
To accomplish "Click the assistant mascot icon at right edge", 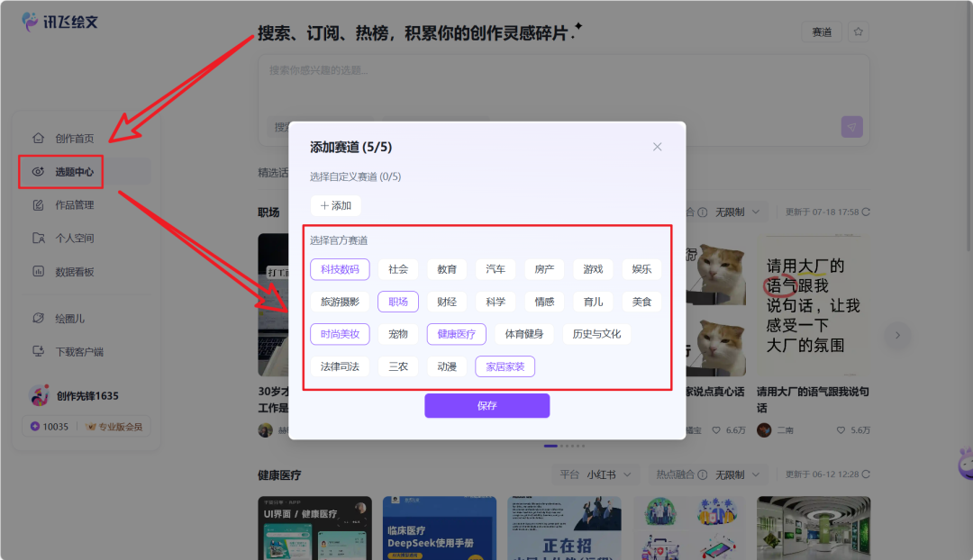I will point(965,464).
